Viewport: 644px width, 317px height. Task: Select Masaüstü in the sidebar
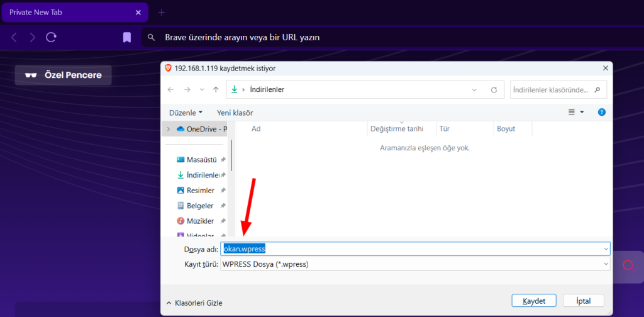[201, 160]
